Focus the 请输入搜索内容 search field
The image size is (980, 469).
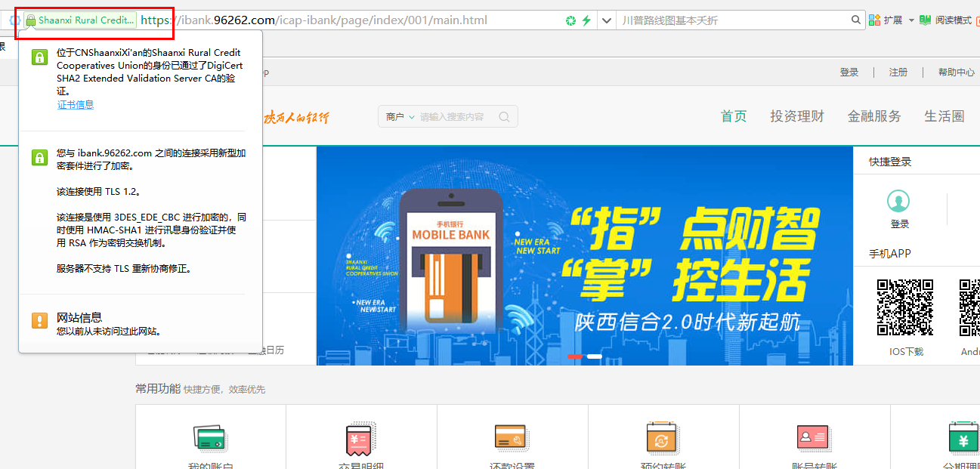tap(453, 117)
